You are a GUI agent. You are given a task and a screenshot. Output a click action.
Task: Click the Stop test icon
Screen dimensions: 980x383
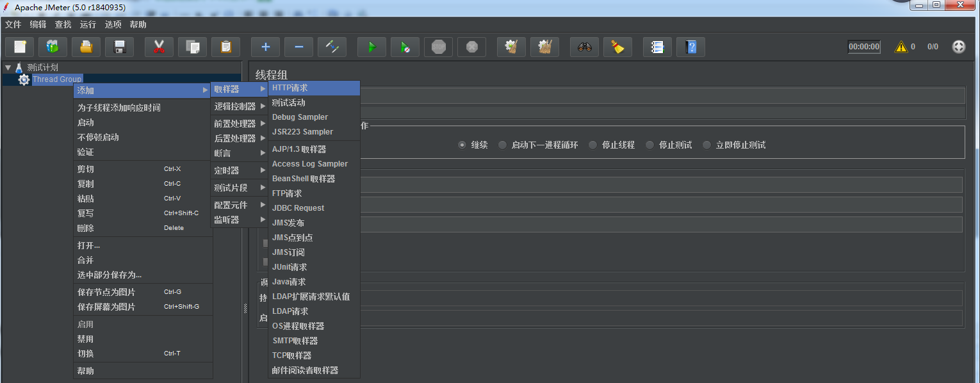(x=438, y=47)
